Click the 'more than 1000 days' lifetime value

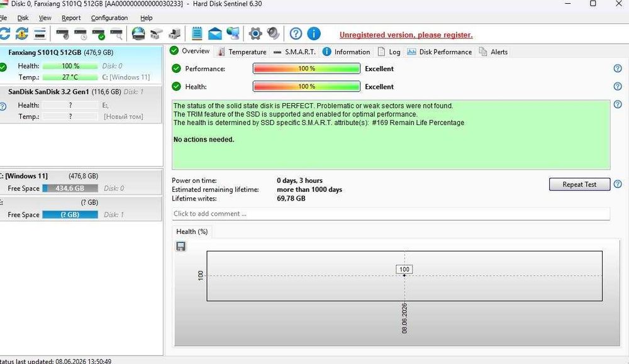click(309, 190)
